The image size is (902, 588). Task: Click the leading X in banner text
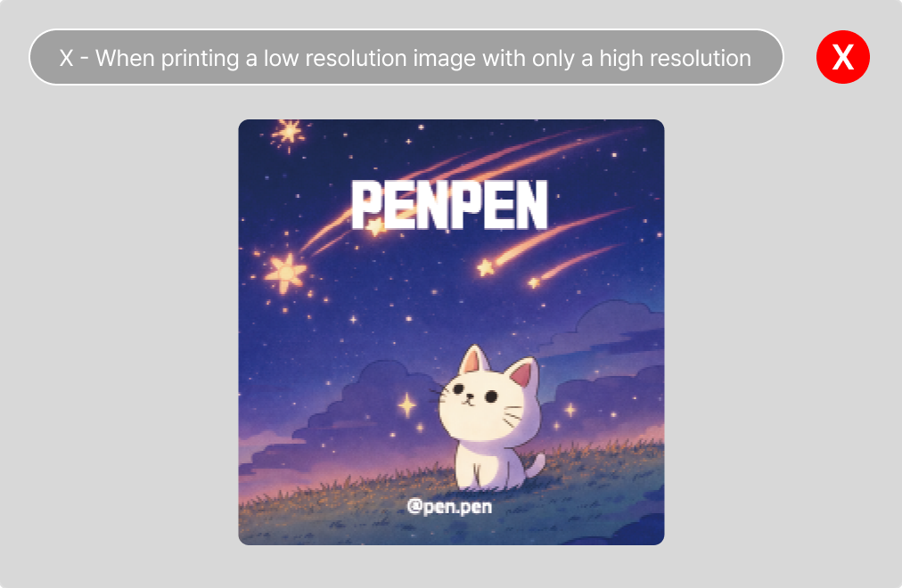66,58
